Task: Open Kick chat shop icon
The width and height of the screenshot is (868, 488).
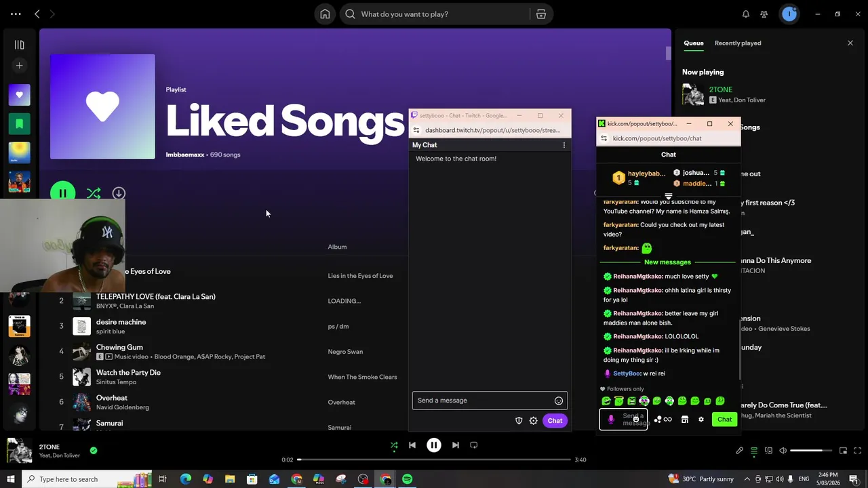Action: (x=685, y=420)
